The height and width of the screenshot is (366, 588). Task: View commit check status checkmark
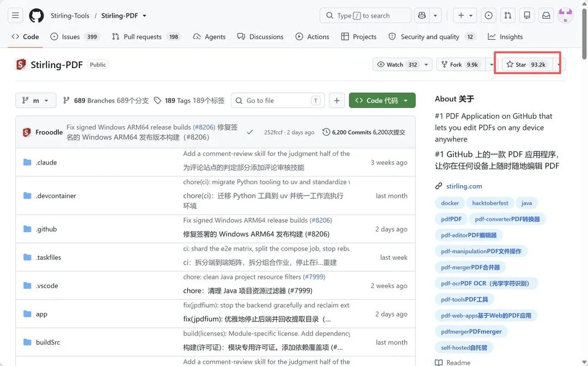(250, 132)
